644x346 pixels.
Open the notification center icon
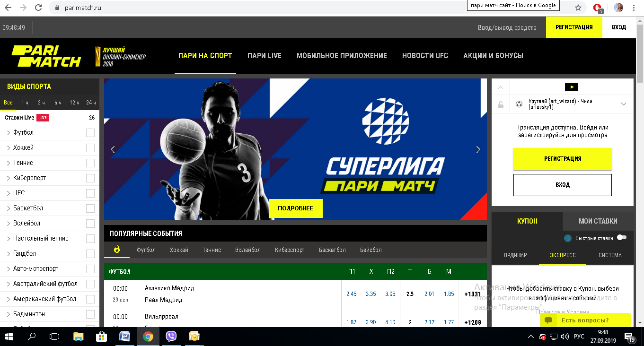point(631,337)
